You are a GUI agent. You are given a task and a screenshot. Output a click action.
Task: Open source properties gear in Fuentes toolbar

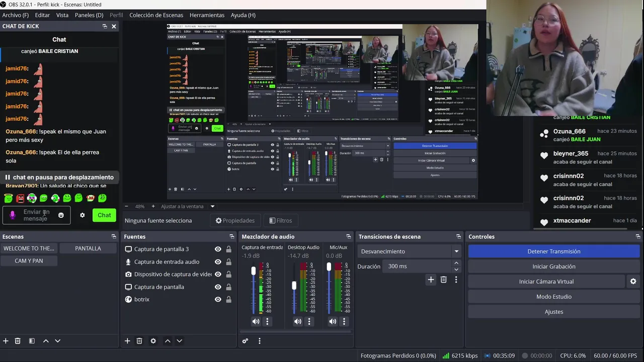coord(153,341)
